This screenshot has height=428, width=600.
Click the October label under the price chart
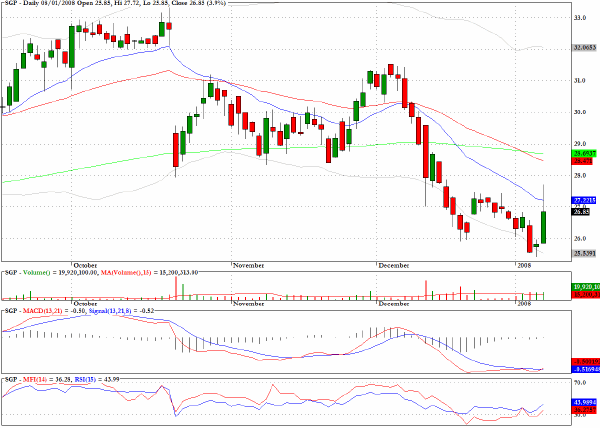tap(85, 265)
